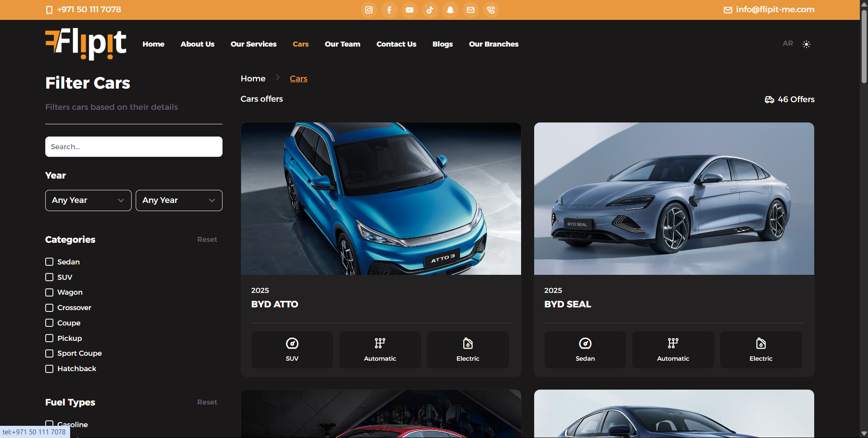
Task: Open Contact Us page
Action: coord(396,44)
